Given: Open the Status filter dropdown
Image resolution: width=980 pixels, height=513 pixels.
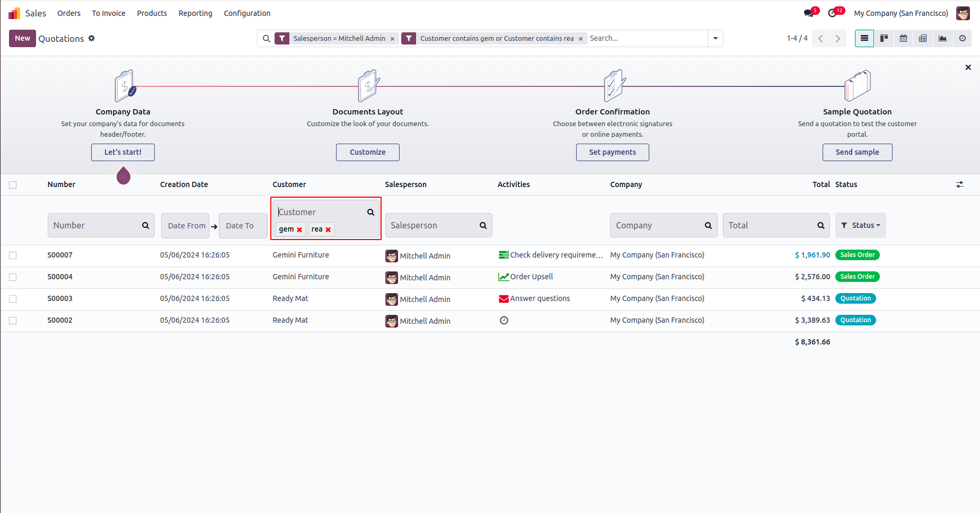Looking at the screenshot, I should [860, 225].
